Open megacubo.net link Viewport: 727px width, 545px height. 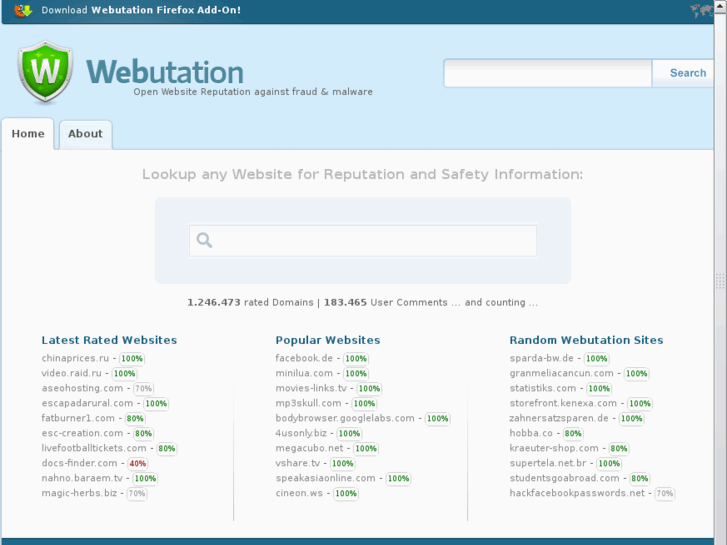click(310, 448)
